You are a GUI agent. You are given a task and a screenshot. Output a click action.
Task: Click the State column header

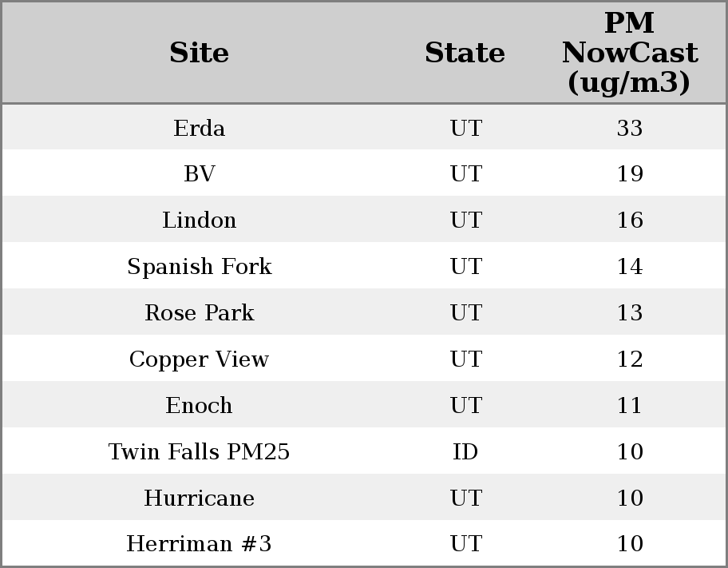pyautogui.click(x=465, y=53)
